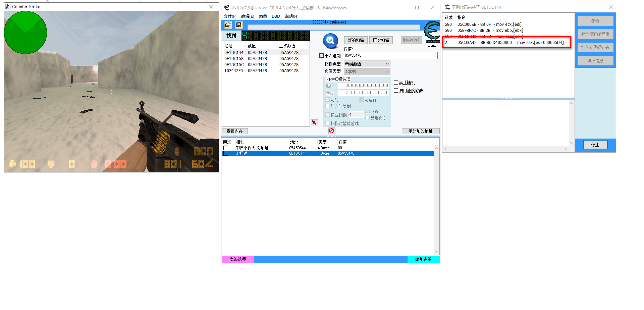
Task: Click the 新的扫描 button
Action: point(356,40)
